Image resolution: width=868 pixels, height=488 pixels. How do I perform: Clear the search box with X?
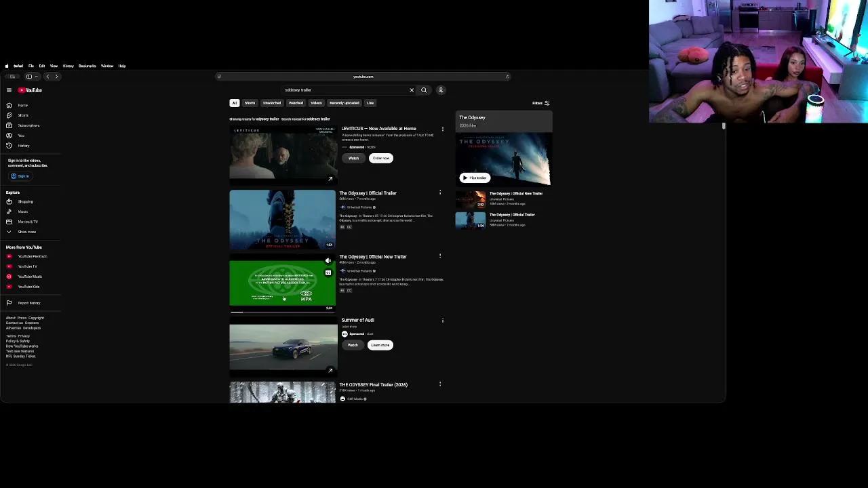tap(412, 90)
